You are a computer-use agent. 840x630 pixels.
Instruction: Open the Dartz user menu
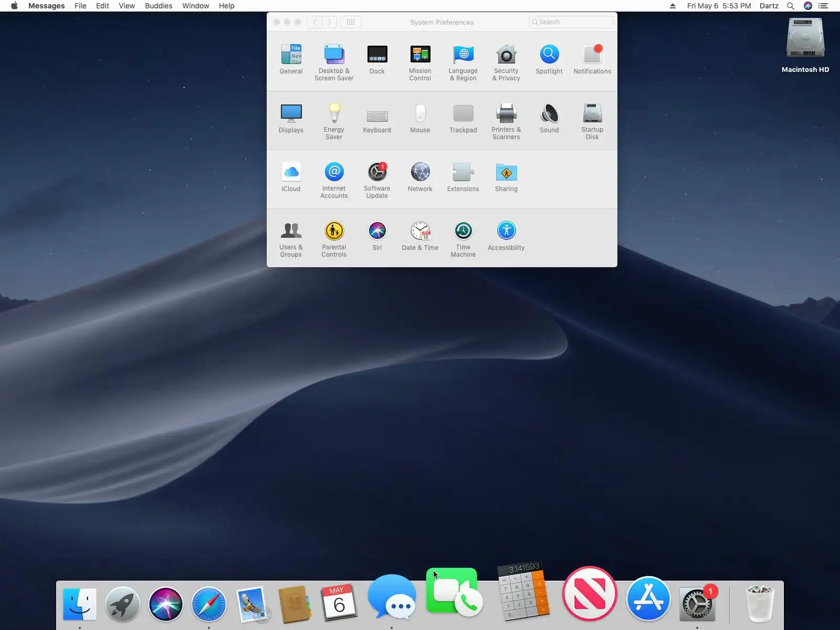[769, 6]
